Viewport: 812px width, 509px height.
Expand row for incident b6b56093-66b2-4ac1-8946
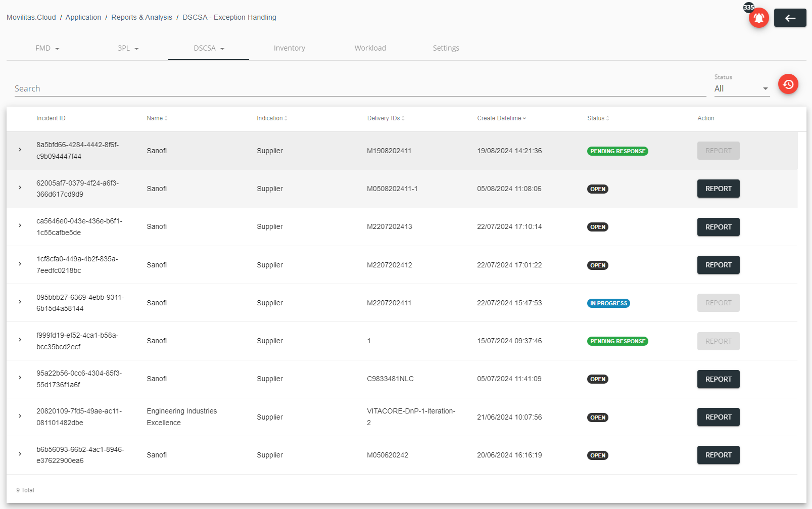[x=20, y=454]
